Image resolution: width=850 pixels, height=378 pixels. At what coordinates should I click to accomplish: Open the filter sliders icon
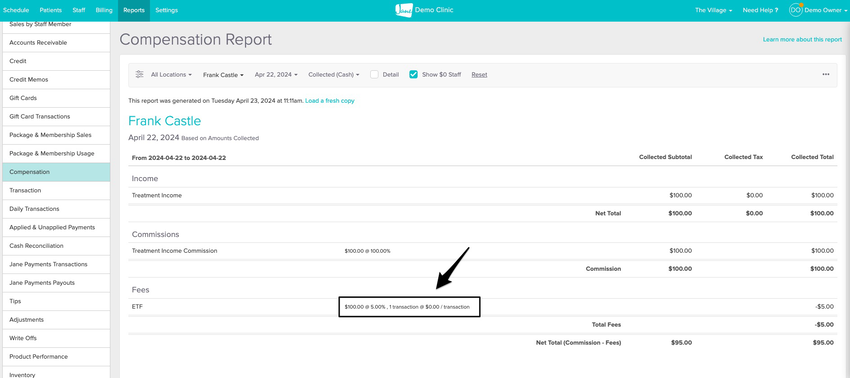[x=139, y=74]
